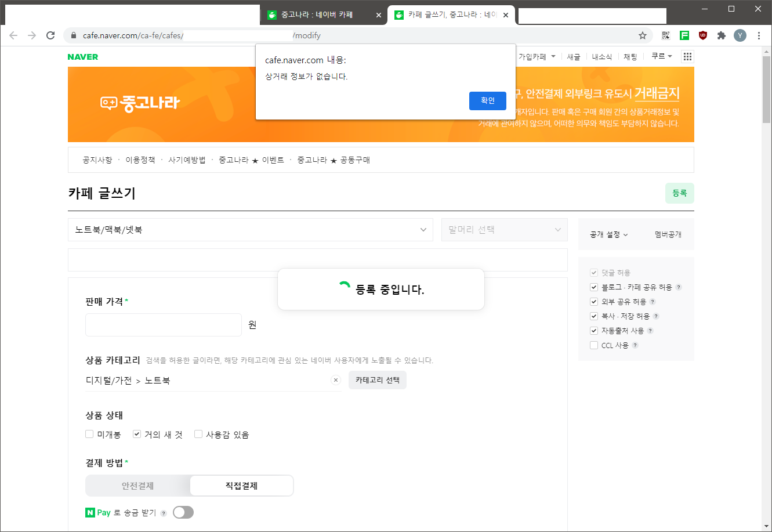Viewport: 772px width, 532px height.
Task: Open the 중고나라 ★ 이벤트 menu link
Action: pos(251,160)
